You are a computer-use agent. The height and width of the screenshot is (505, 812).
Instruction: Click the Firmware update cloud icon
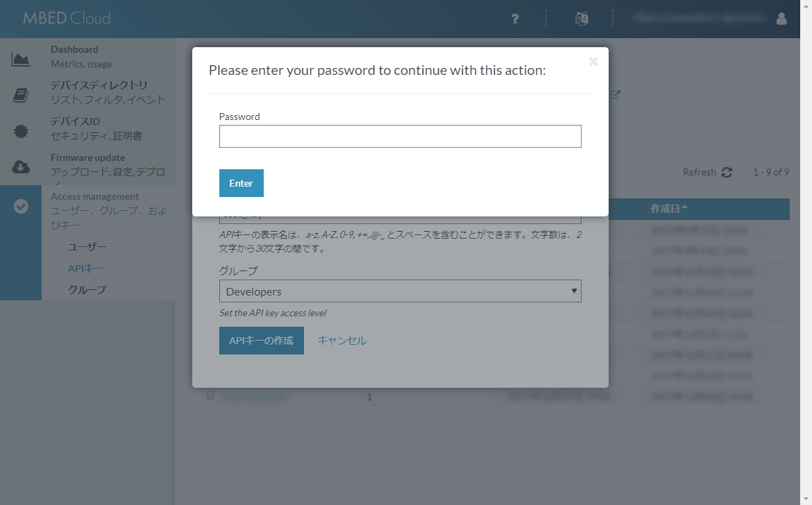click(21, 167)
